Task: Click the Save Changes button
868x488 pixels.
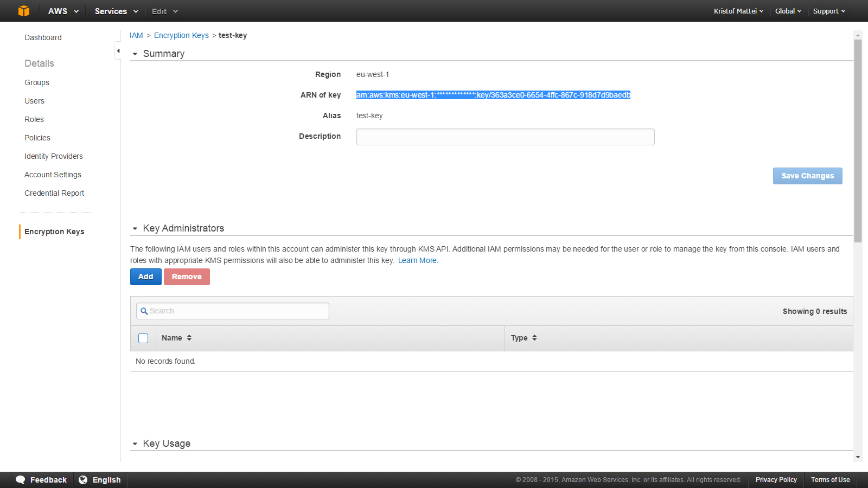Action: click(x=808, y=176)
